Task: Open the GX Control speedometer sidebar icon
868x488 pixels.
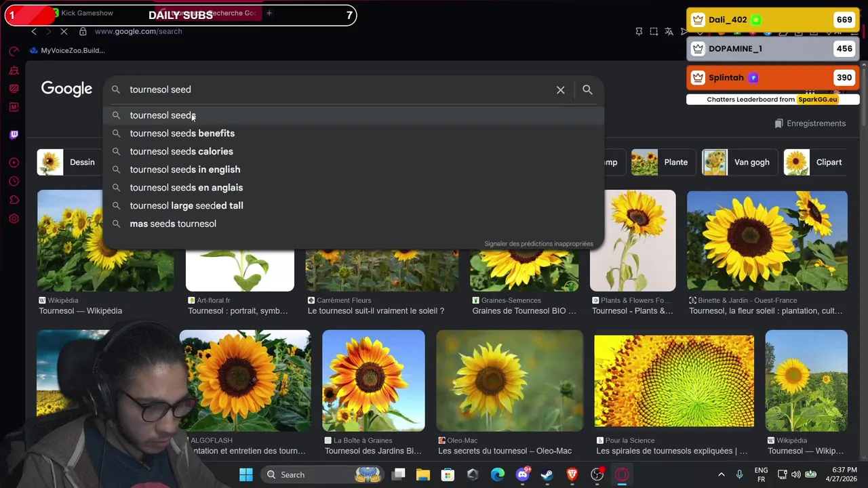Action: [x=14, y=52]
